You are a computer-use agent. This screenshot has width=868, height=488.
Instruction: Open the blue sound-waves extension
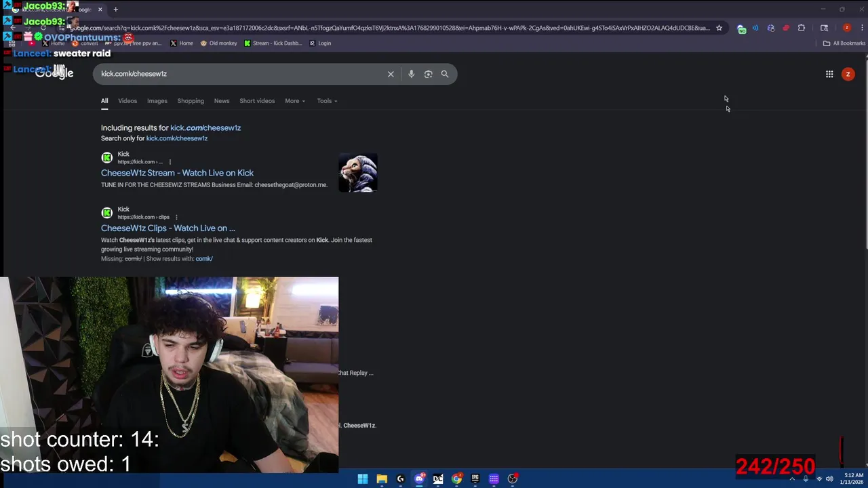pos(755,28)
